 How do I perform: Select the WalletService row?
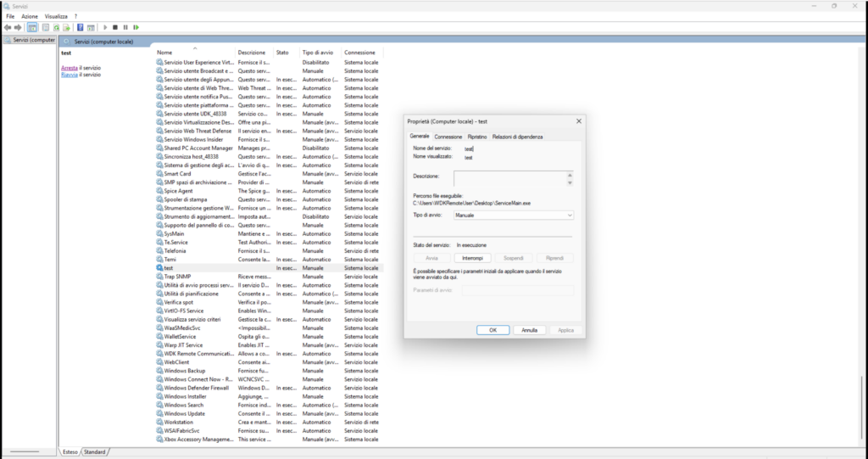tap(269, 337)
